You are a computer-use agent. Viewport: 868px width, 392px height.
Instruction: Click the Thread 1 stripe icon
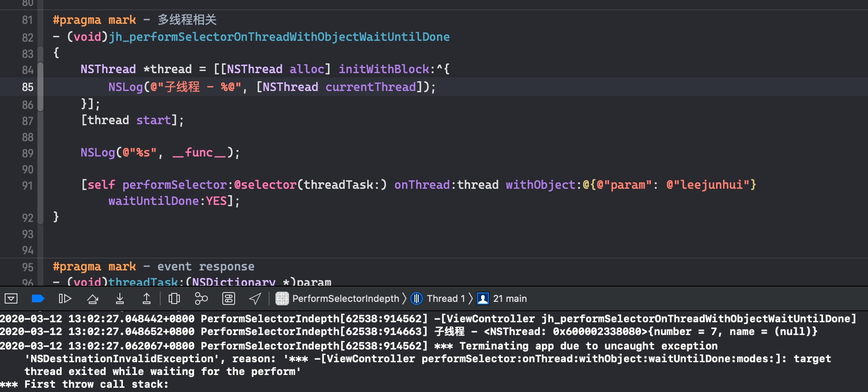(x=417, y=298)
